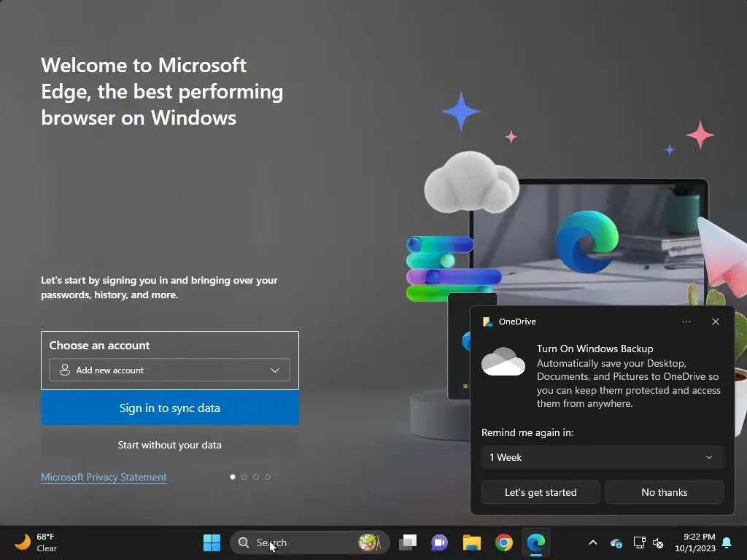Click the Choose an account label
The image size is (747, 560).
(x=99, y=345)
